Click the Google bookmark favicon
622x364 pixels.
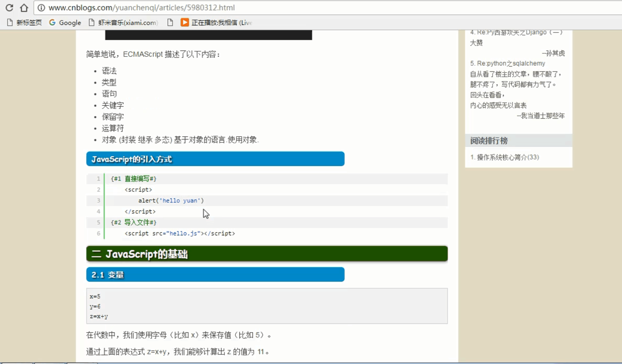click(52, 23)
